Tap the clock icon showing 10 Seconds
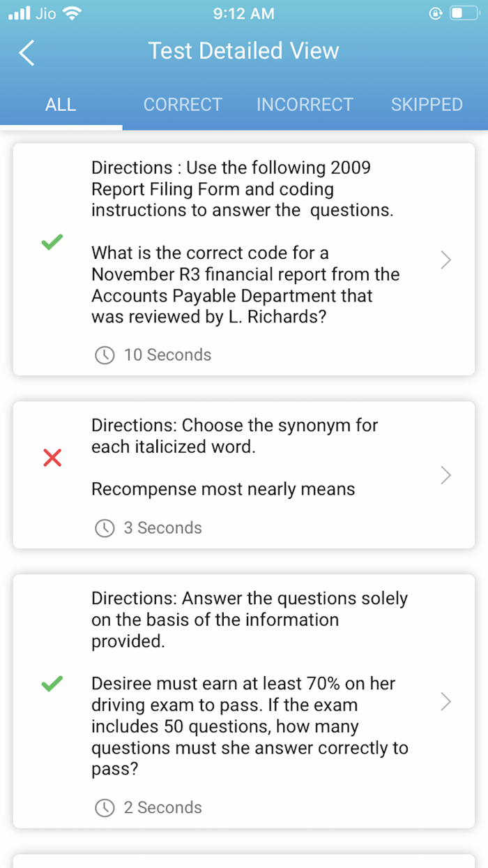This screenshot has width=488, height=868. (104, 355)
